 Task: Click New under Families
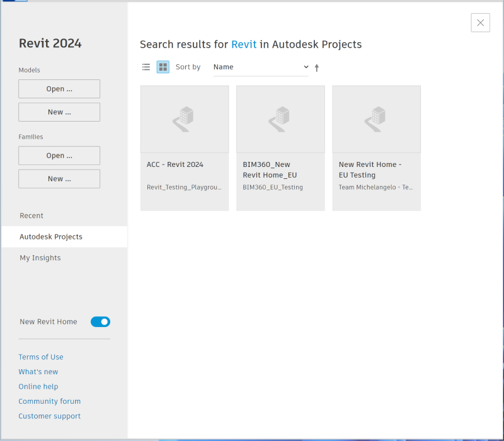point(59,179)
